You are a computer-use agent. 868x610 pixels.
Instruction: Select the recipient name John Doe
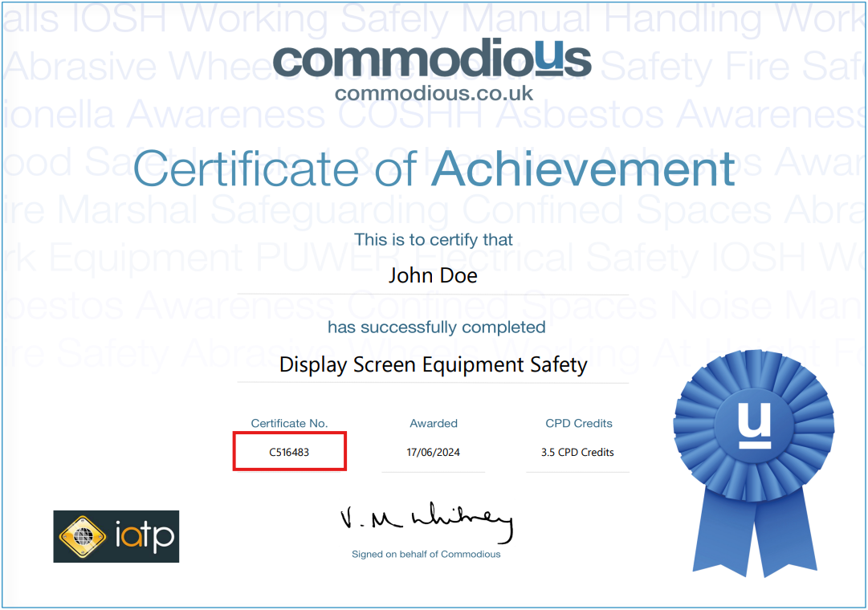(433, 275)
